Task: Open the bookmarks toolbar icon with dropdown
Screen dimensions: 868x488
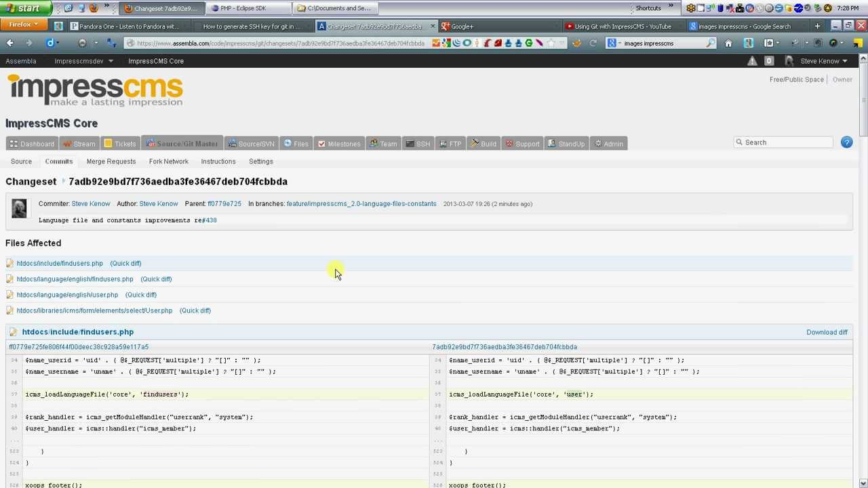Action: tap(771, 43)
